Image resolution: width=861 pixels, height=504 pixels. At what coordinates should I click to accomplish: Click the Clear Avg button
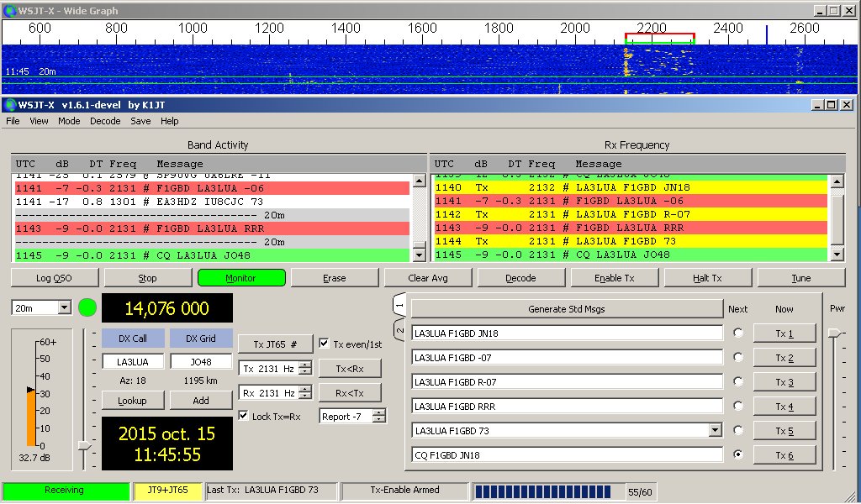click(428, 278)
